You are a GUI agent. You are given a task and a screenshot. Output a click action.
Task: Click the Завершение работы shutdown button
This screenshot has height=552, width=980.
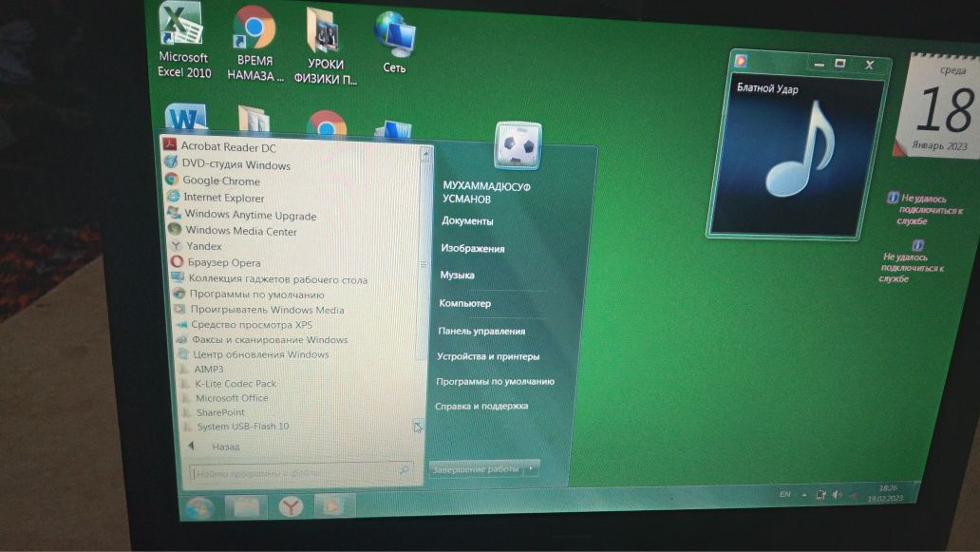[x=477, y=468]
